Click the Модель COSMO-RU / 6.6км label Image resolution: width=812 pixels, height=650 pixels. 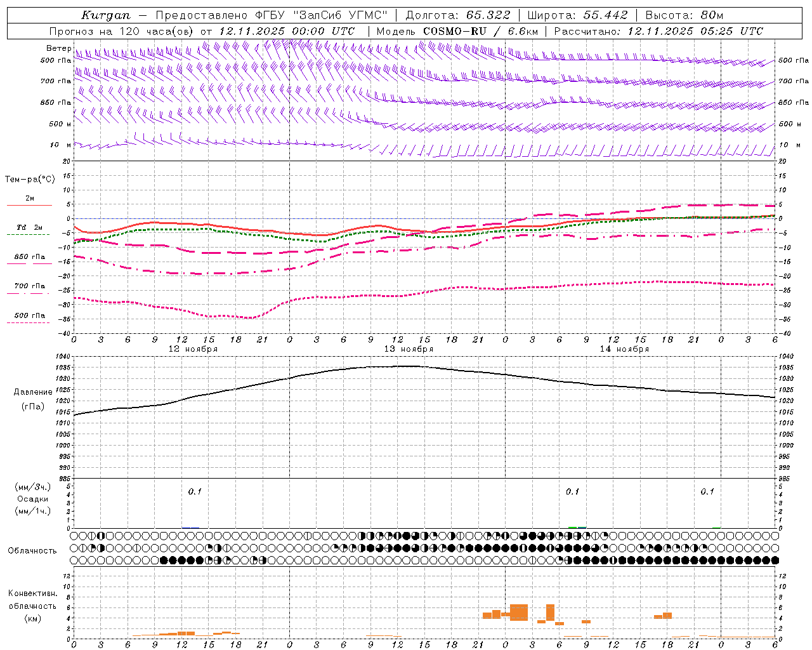click(457, 31)
